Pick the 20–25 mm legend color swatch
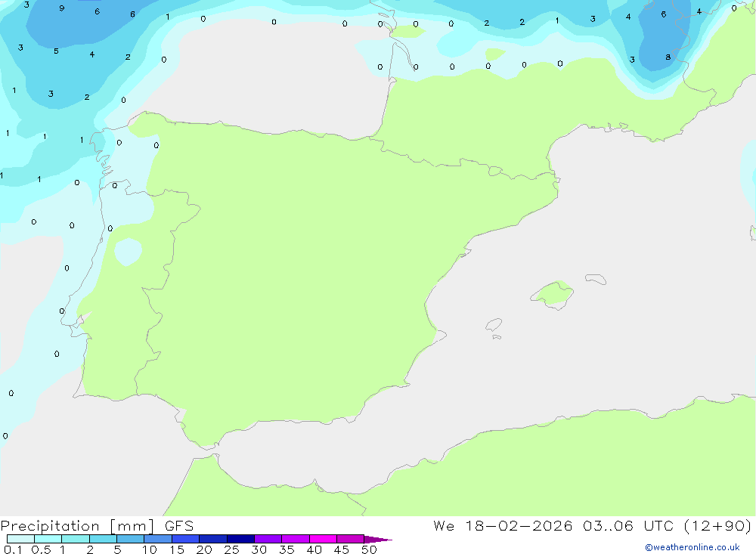 [x=212, y=539]
